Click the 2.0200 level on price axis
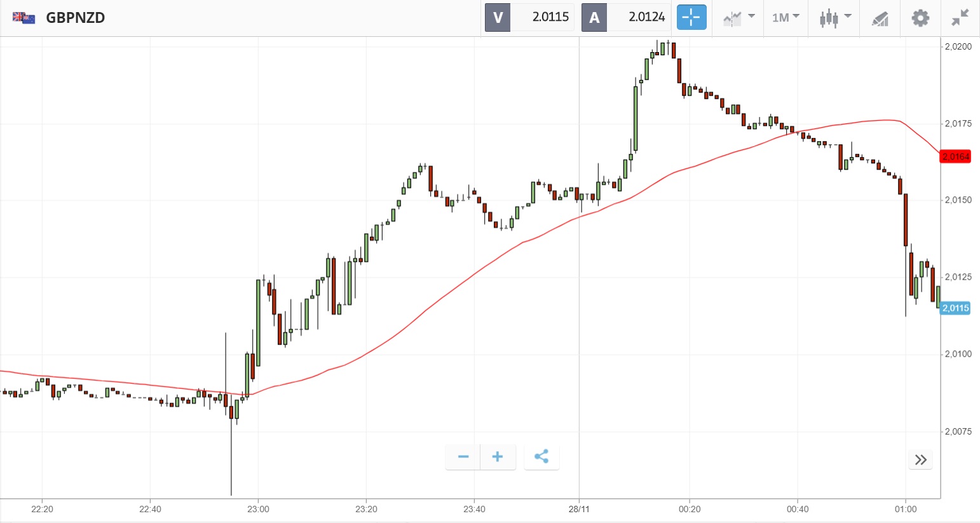 click(958, 46)
